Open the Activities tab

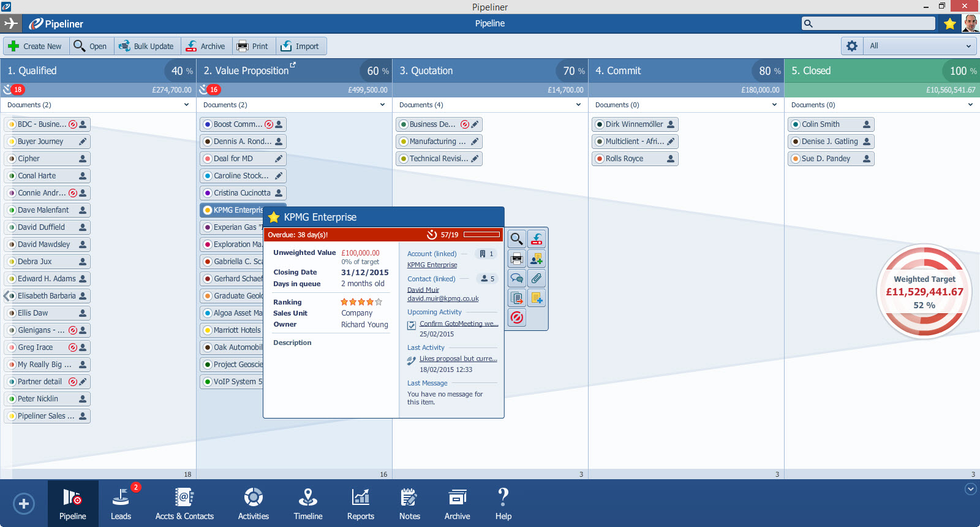(x=254, y=504)
